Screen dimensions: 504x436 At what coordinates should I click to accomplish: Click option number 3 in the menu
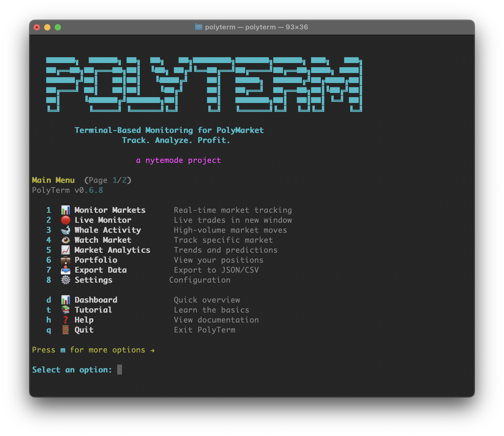tap(49, 230)
